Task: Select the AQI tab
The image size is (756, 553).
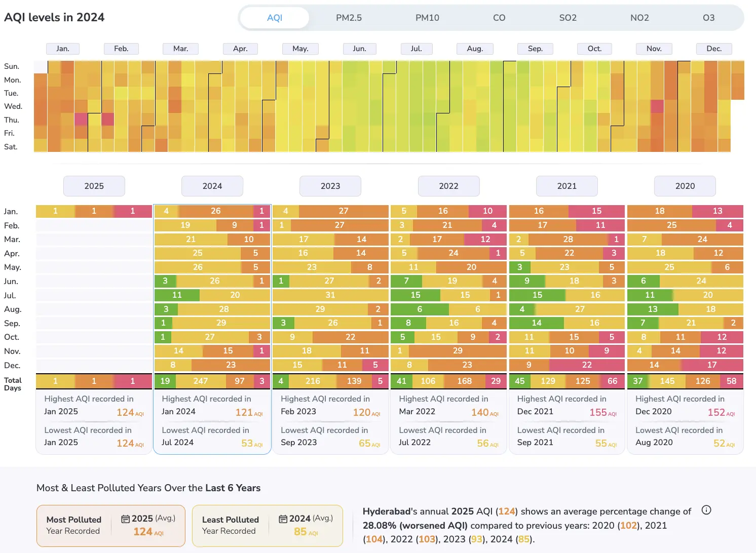Action: coord(275,18)
